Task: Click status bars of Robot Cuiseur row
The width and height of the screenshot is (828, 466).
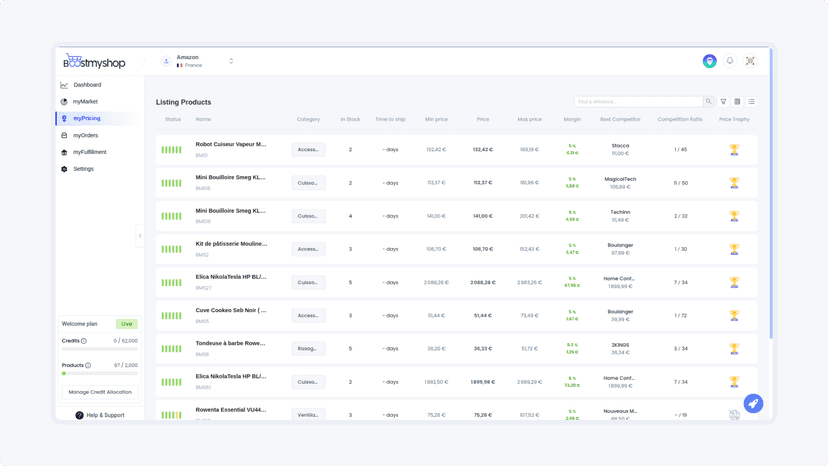Action: pyautogui.click(x=172, y=150)
